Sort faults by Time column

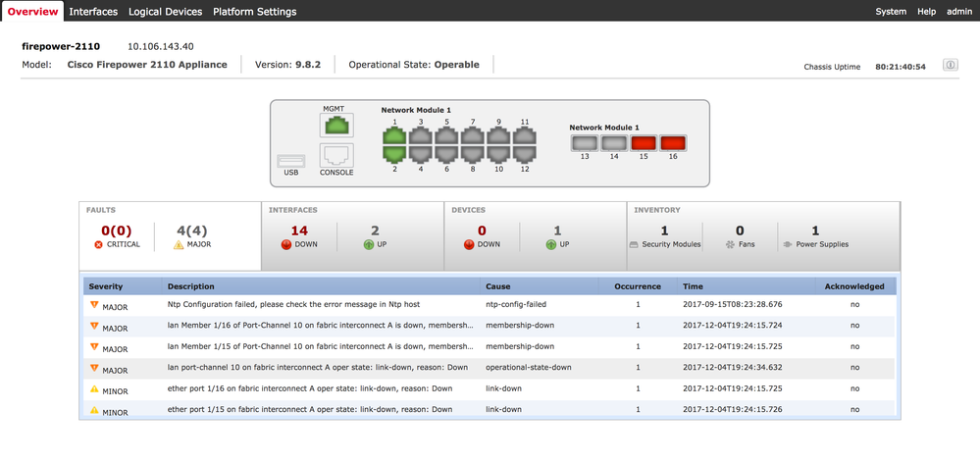[x=747, y=286]
